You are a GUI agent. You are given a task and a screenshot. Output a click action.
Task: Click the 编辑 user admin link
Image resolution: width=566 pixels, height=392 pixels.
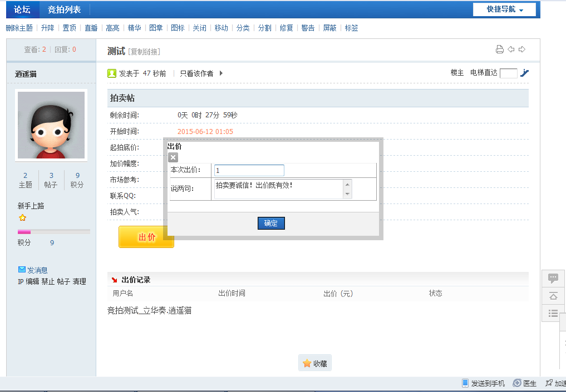point(32,282)
